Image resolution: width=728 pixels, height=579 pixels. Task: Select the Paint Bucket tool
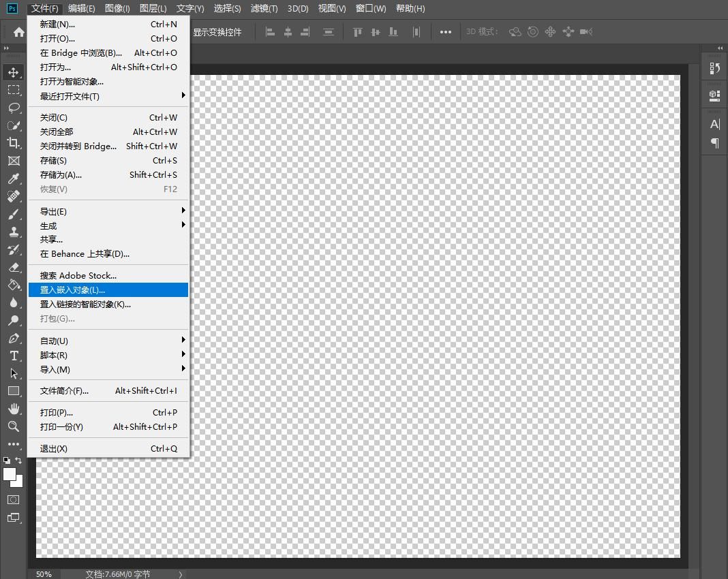pos(14,285)
